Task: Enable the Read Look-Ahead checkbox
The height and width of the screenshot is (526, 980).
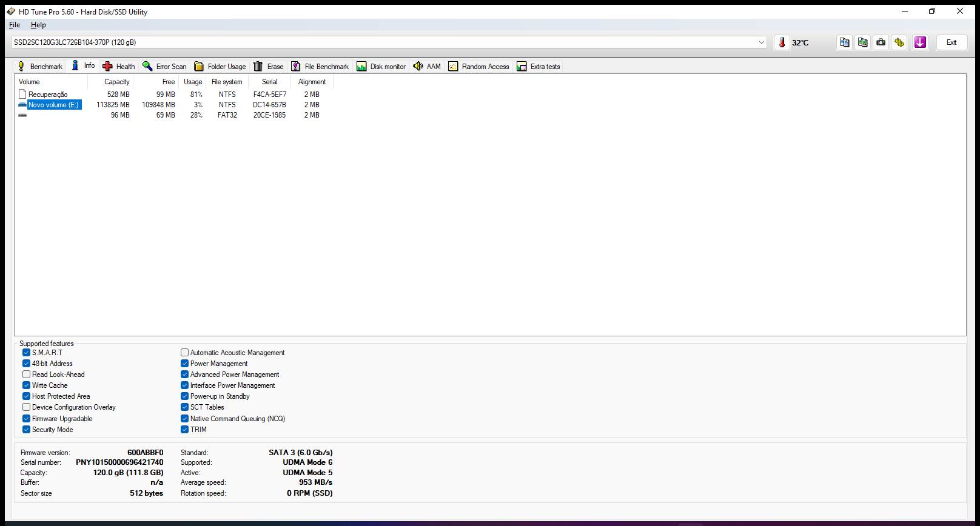Action: pos(26,375)
